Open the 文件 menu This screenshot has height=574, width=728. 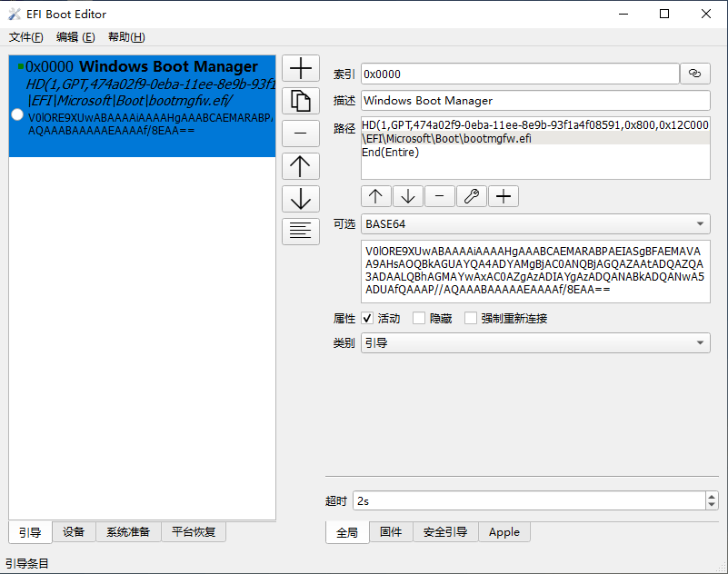point(24,37)
